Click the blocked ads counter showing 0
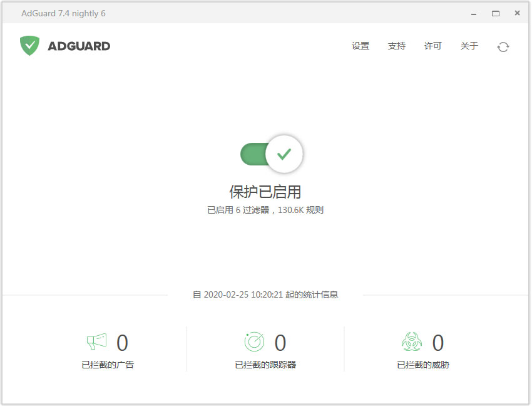 click(x=123, y=342)
